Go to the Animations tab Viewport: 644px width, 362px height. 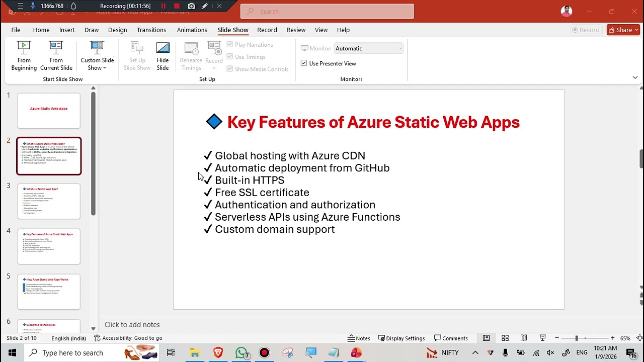192,30
